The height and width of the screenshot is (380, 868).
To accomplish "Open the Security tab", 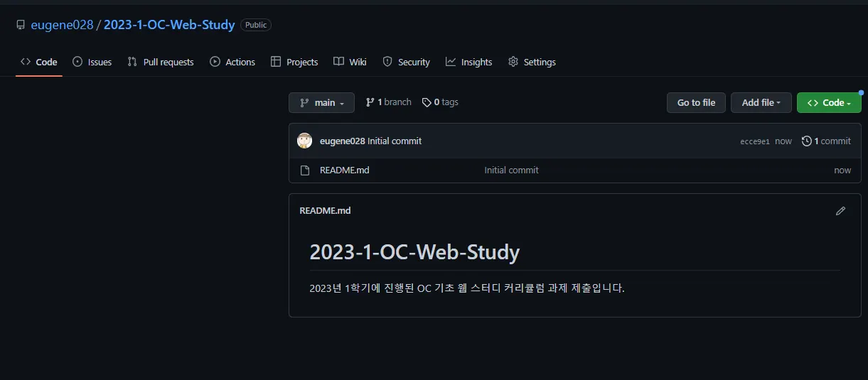I will coord(406,62).
